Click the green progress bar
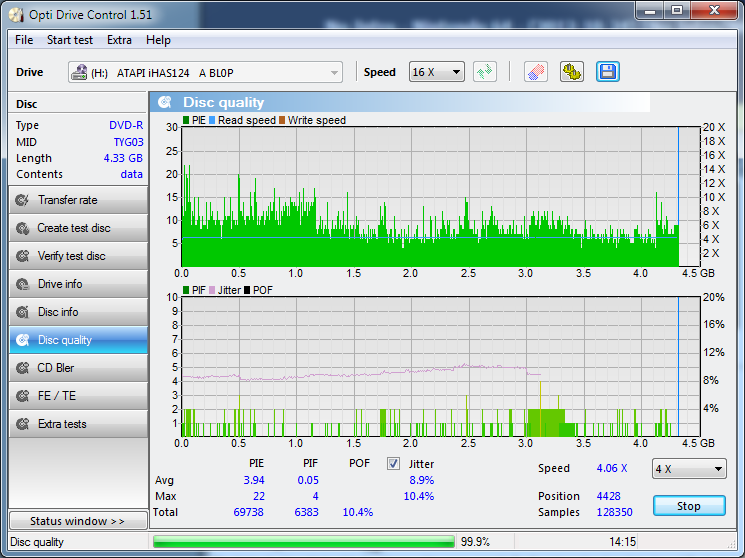 click(x=304, y=542)
